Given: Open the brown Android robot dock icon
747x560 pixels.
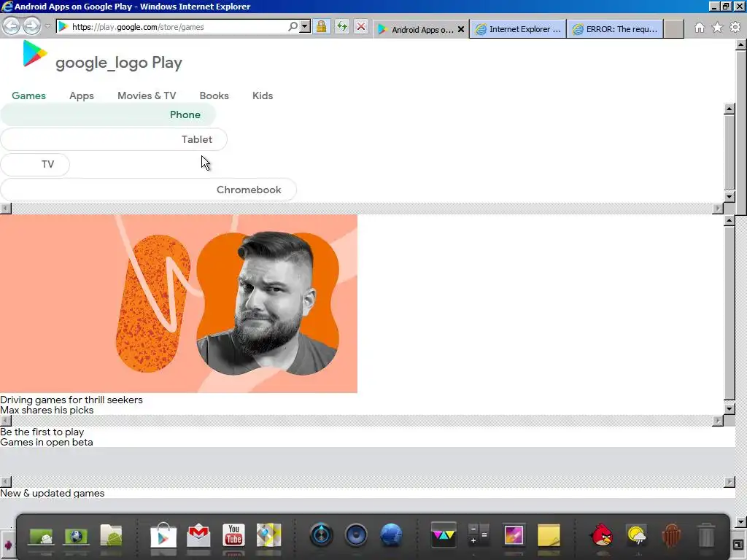Looking at the screenshot, I should point(671,535).
